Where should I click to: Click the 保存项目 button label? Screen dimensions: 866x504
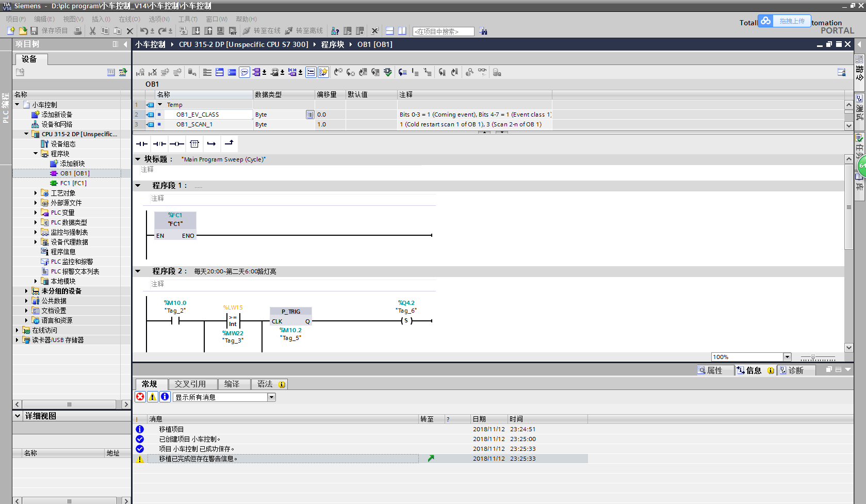55,31
